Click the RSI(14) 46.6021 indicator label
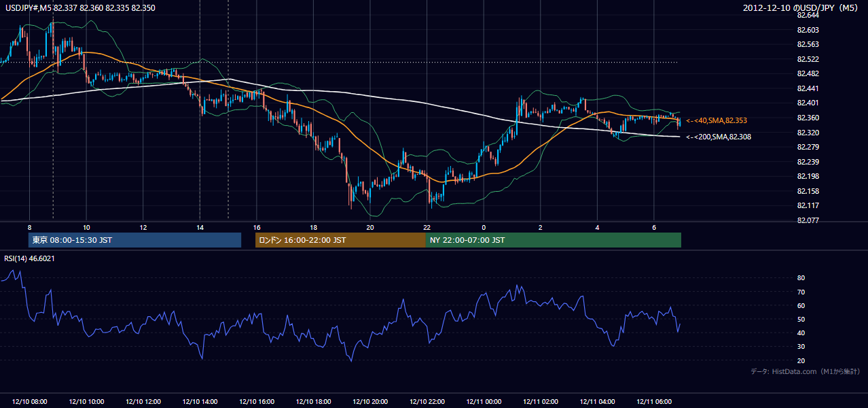Viewport: 868px width, 408px height. 29,258
